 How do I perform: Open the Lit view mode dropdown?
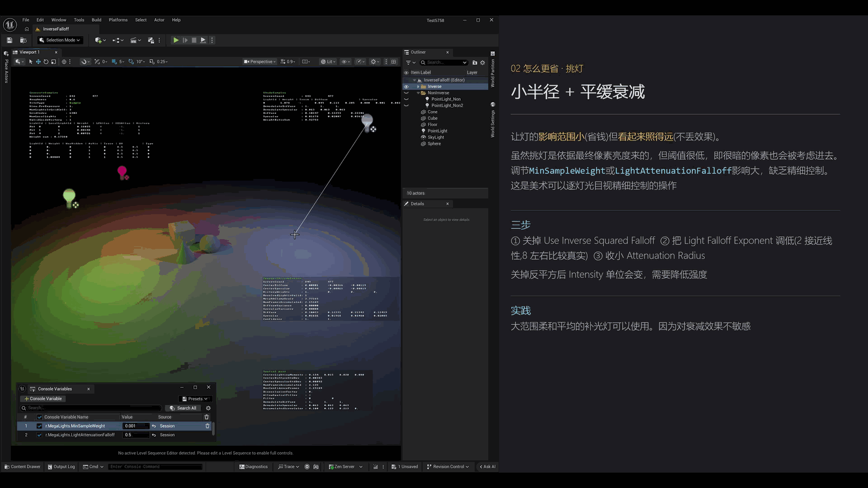[327, 62]
